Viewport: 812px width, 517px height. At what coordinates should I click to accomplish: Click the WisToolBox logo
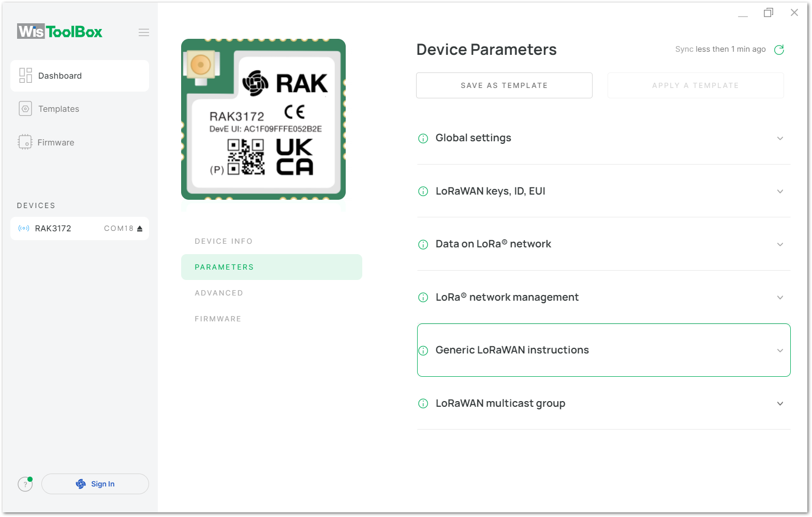tap(60, 32)
